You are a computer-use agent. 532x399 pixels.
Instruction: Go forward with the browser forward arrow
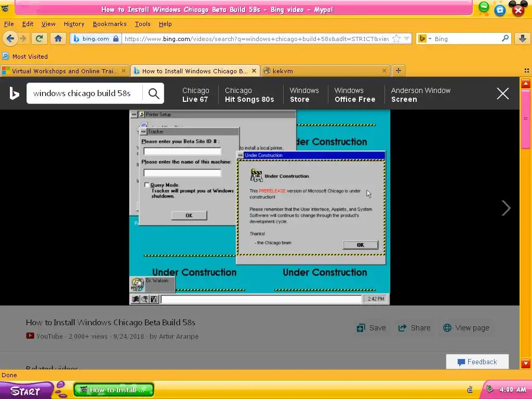click(x=23, y=38)
